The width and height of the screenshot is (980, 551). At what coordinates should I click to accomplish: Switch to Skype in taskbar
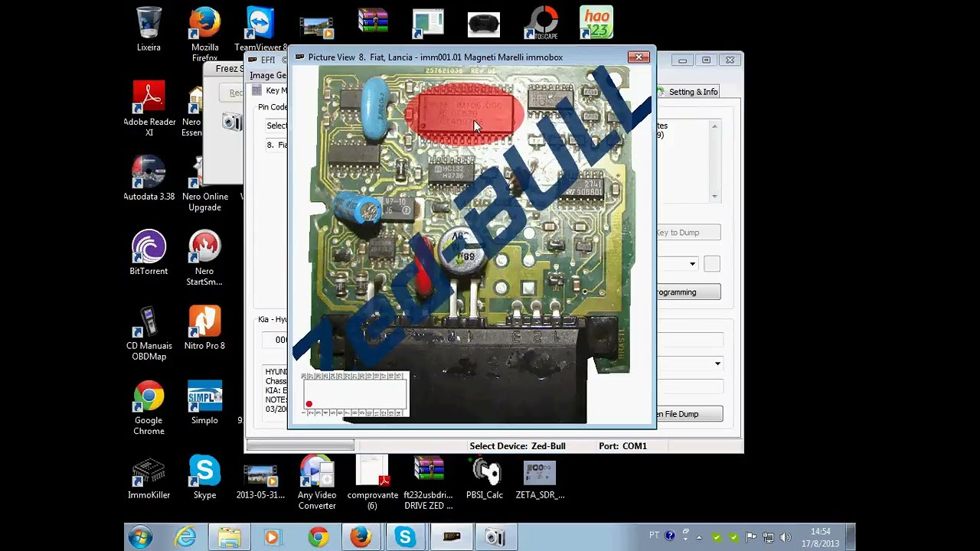click(x=405, y=537)
